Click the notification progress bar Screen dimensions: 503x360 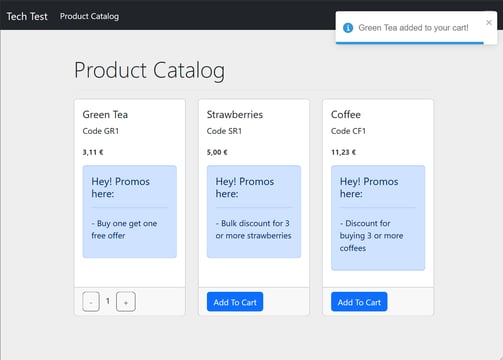[410, 43]
